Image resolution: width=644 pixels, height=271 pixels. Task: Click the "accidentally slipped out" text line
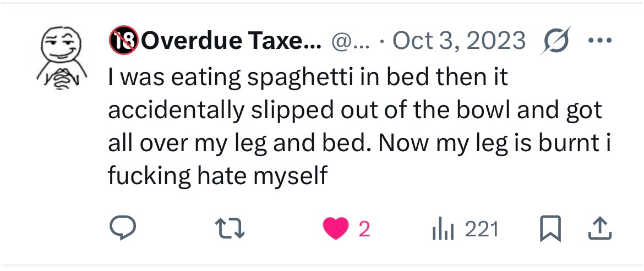pos(355,110)
